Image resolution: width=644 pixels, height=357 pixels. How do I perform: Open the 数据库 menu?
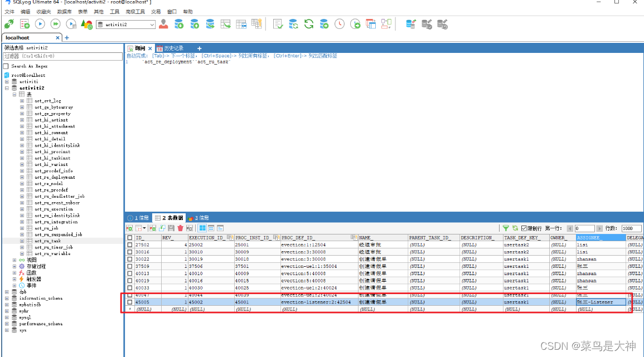tap(64, 12)
